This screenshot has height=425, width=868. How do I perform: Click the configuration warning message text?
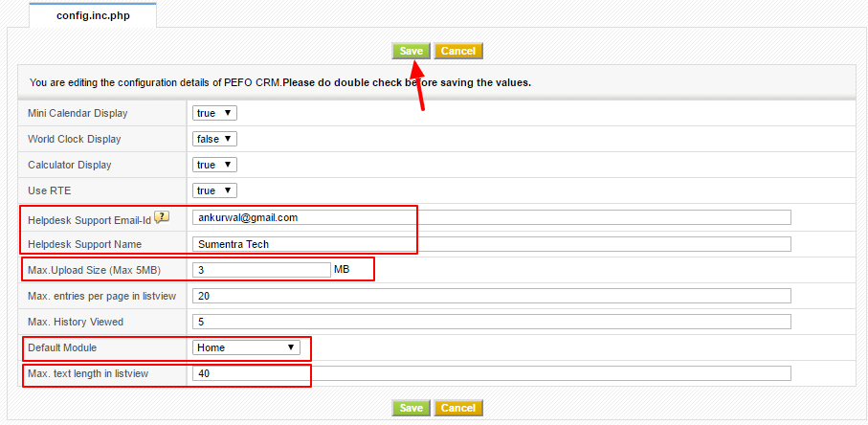[x=280, y=82]
